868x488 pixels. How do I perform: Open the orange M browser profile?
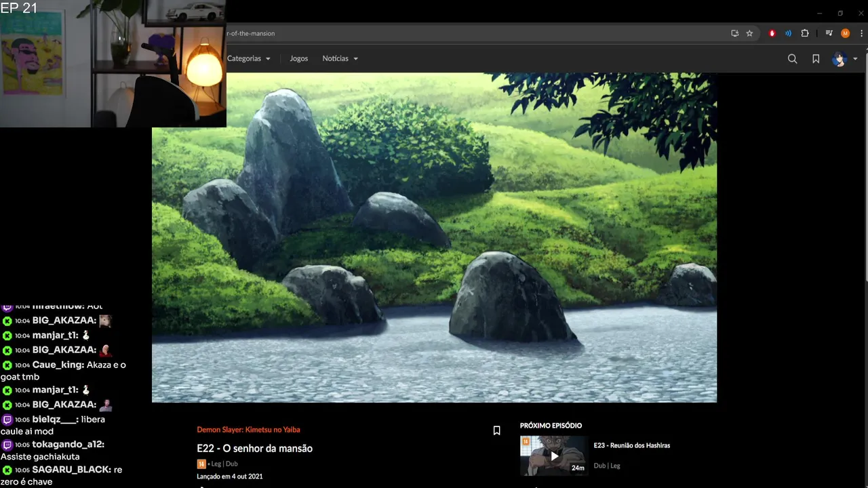[x=845, y=33]
